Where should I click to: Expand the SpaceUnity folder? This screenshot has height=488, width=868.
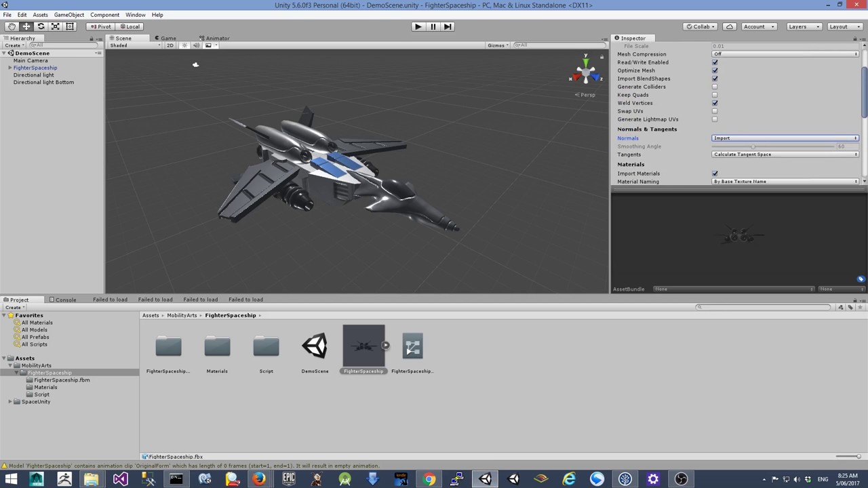[10, 402]
